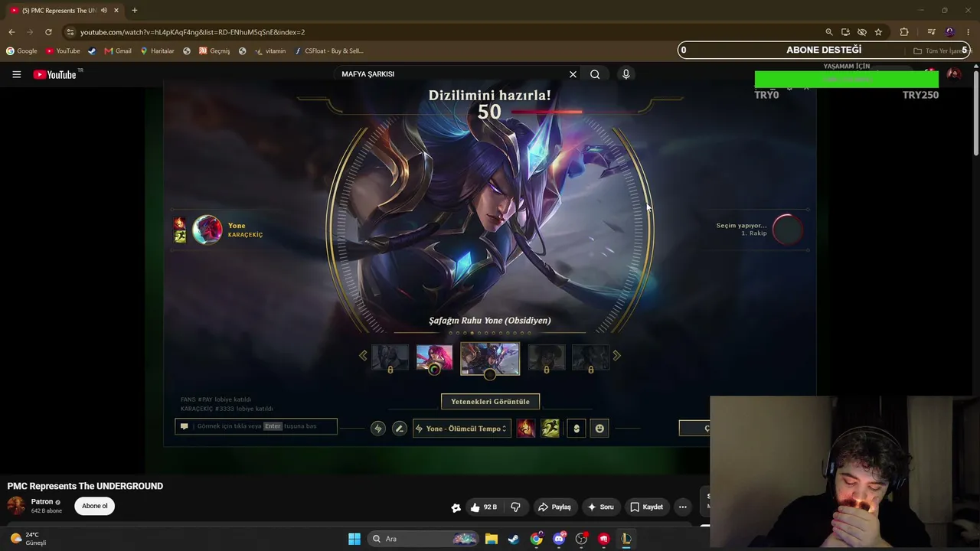980x551 pixels.
Task: Open the YouTube guide hamburger menu
Action: [x=16, y=74]
